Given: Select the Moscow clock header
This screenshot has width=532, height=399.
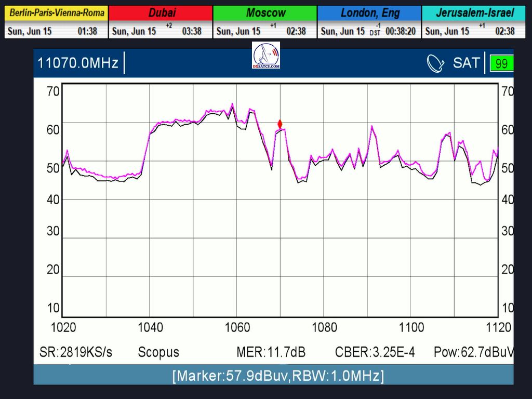Looking at the screenshot, I should 265,13.
